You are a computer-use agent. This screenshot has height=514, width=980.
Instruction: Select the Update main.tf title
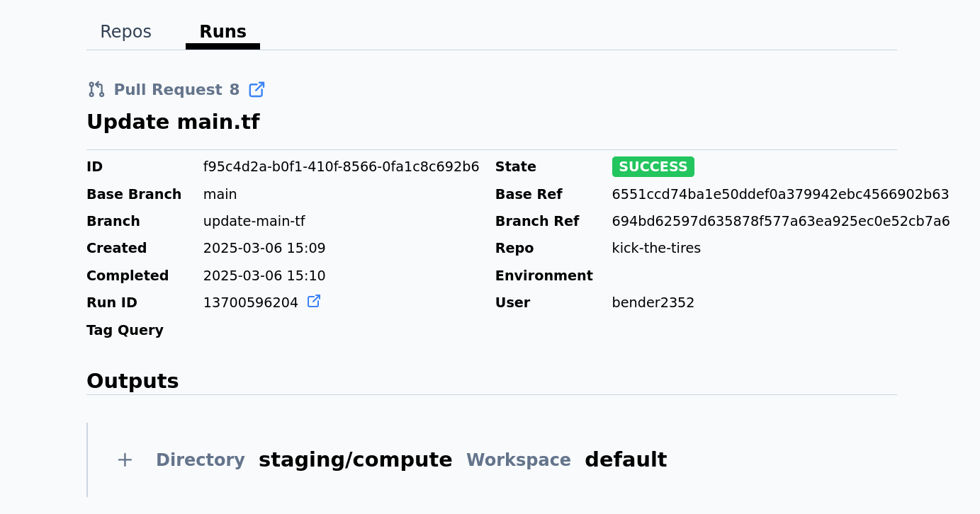(173, 122)
